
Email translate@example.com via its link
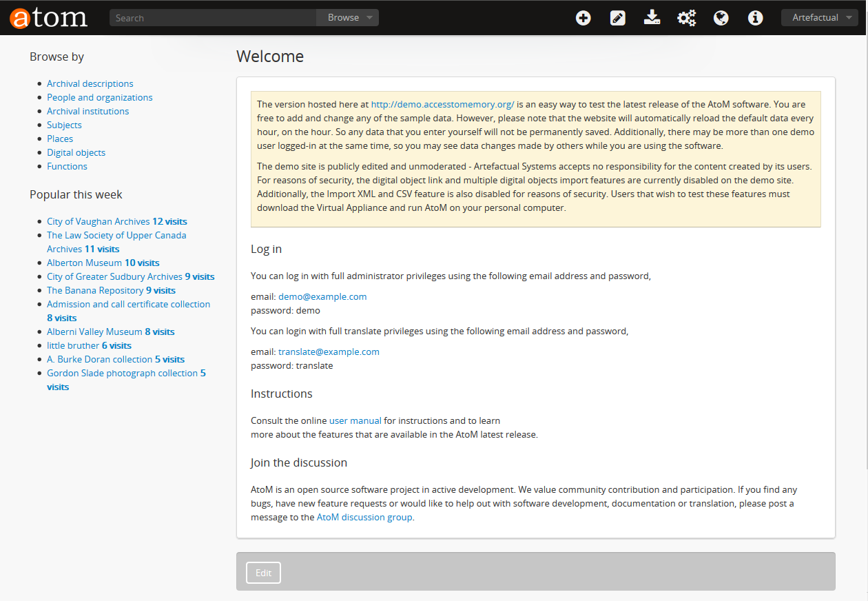329,352
